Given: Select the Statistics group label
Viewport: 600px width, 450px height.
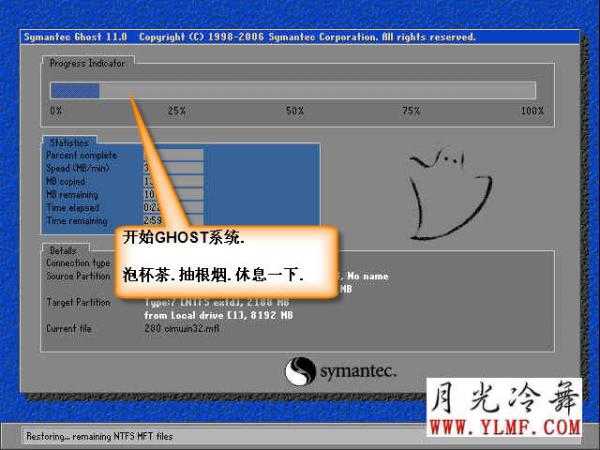Looking at the screenshot, I should point(69,142).
